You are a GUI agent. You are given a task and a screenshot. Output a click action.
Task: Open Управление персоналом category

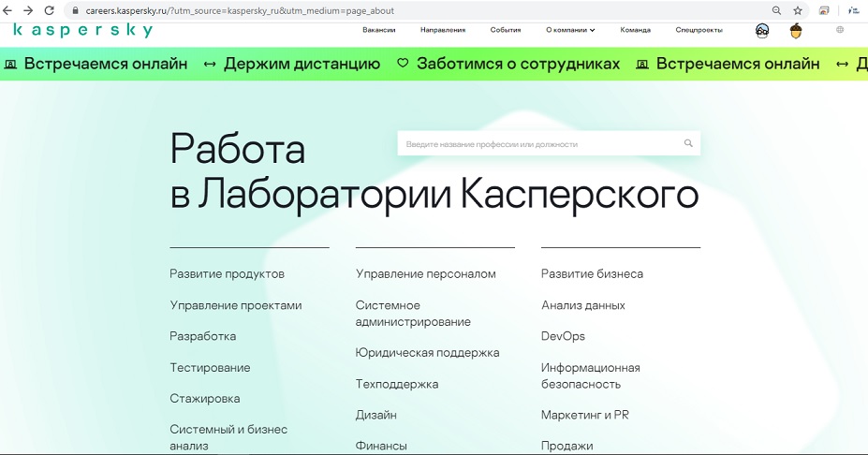pos(426,274)
